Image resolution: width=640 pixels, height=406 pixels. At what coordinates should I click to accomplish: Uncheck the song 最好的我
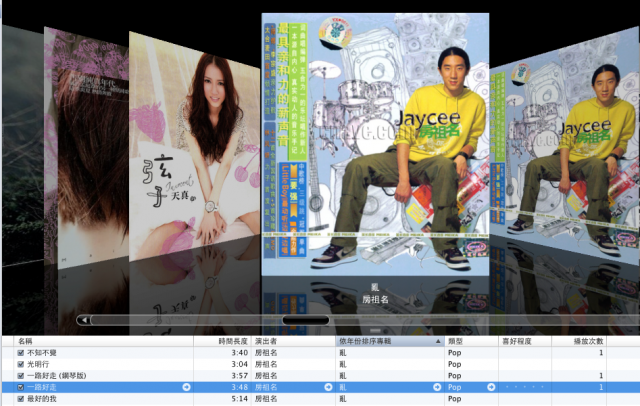[20, 399]
